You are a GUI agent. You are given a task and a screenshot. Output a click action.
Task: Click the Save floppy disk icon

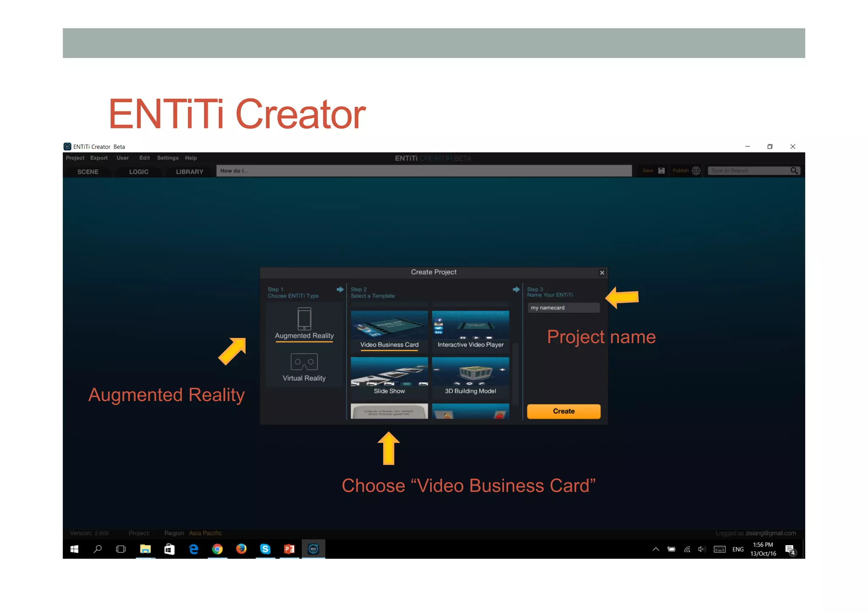point(661,171)
